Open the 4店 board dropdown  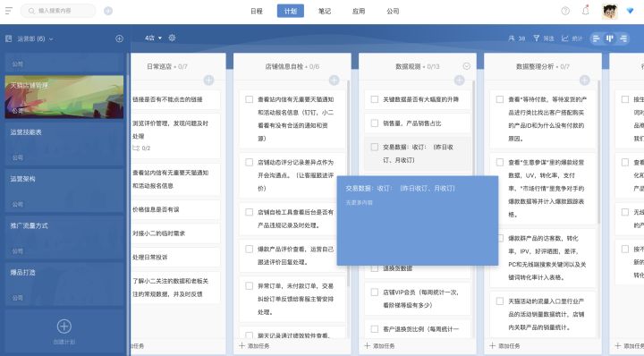154,38
